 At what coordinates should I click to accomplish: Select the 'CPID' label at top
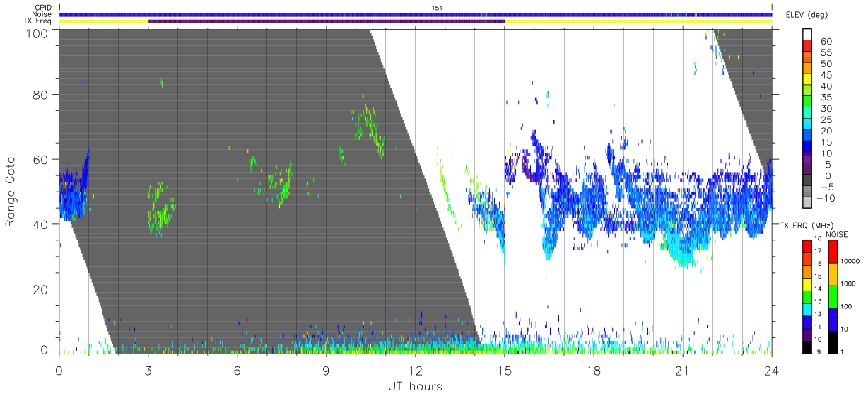[44, 8]
